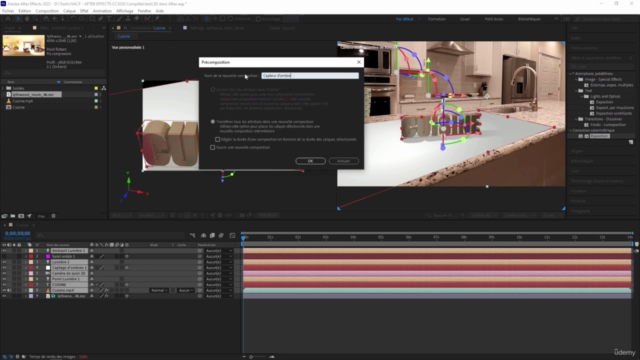The height and width of the screenshot is (360, 640).
Task: Toggle the frame blending icon in timeline
Action: click(x=212, y=236)
